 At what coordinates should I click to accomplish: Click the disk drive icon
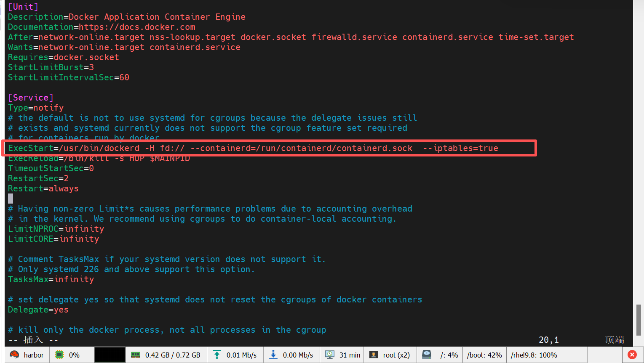point(427,355)
